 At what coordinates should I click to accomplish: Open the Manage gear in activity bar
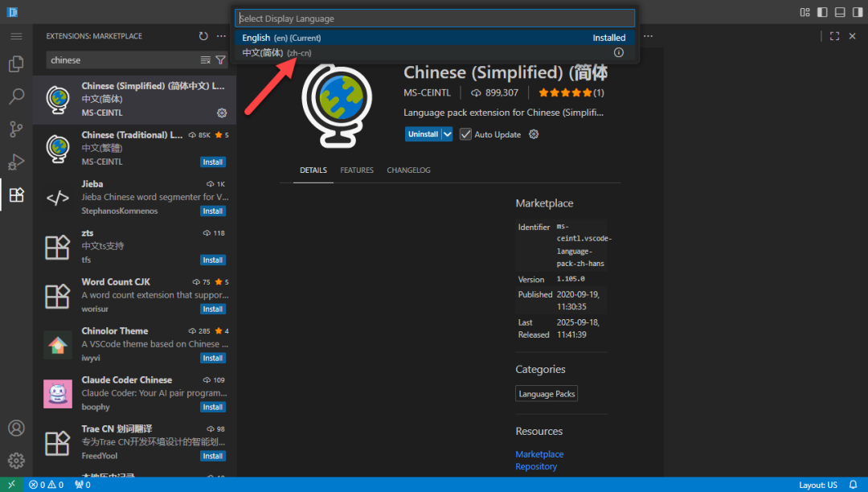click(16, 460)
